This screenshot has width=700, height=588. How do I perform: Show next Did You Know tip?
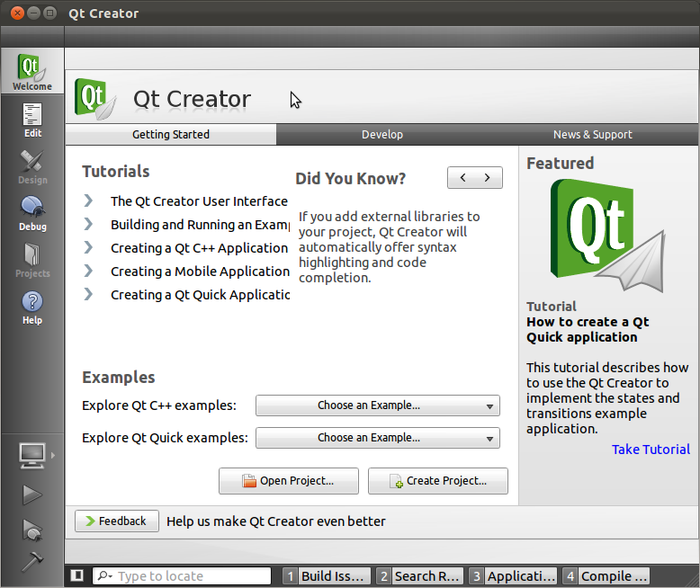click(487, 178)
